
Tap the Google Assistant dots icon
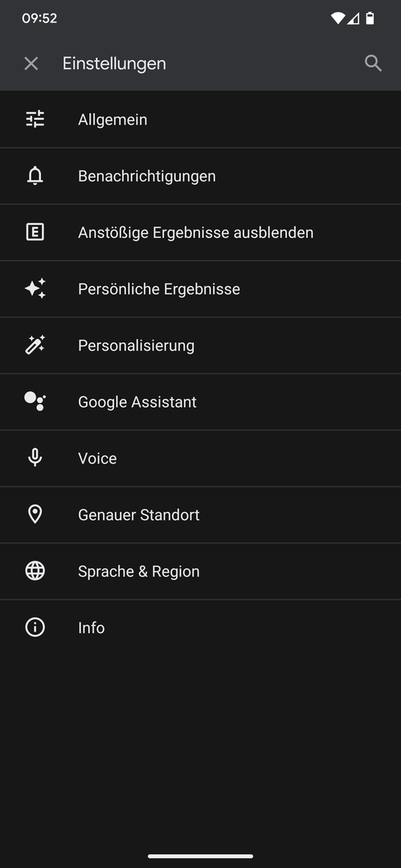(x=35, y=401)
